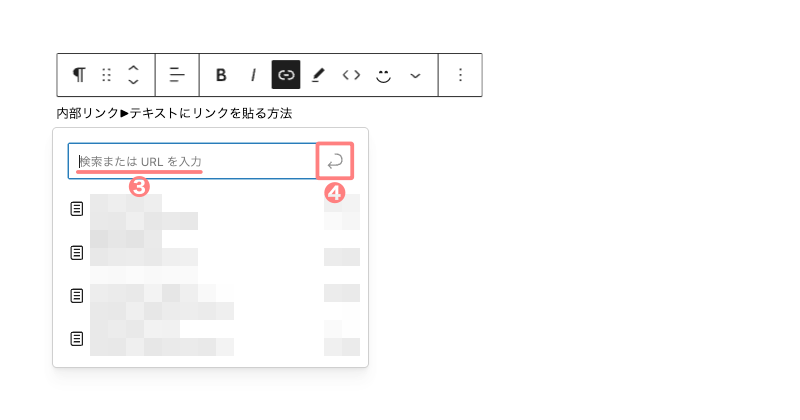
Task: Select the third page suggestion icon
Action: click(x=77, y=295)
